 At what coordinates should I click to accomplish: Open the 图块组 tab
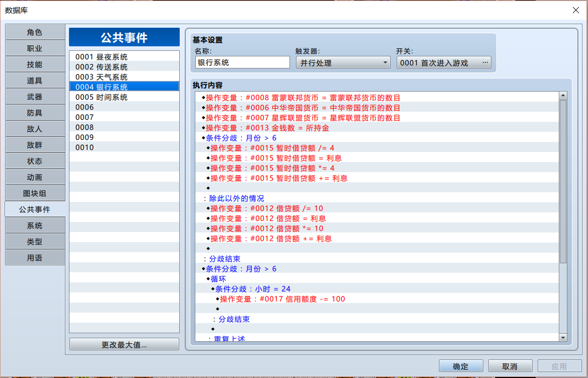click(x=35, y=193)
